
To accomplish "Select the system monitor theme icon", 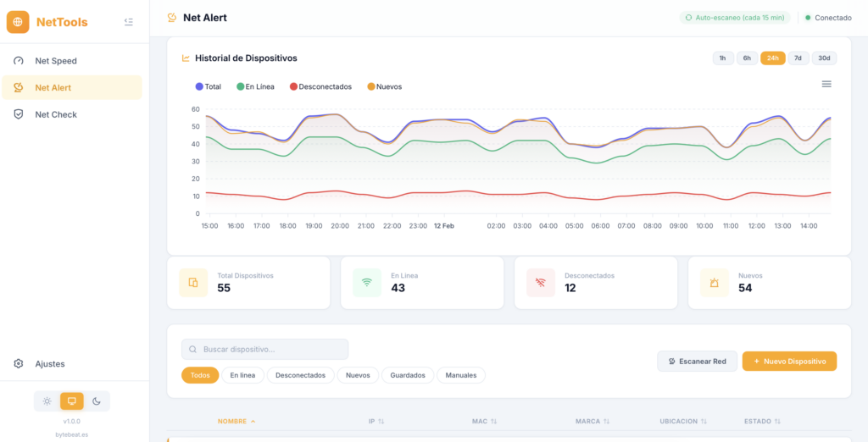I will [72, 401].
